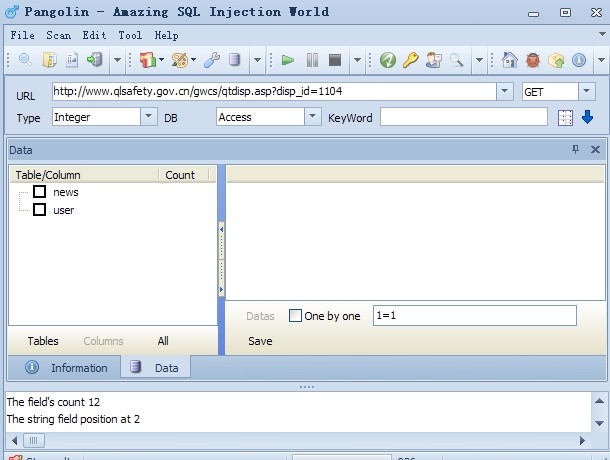Open the Edit menu

coord(94,35)
